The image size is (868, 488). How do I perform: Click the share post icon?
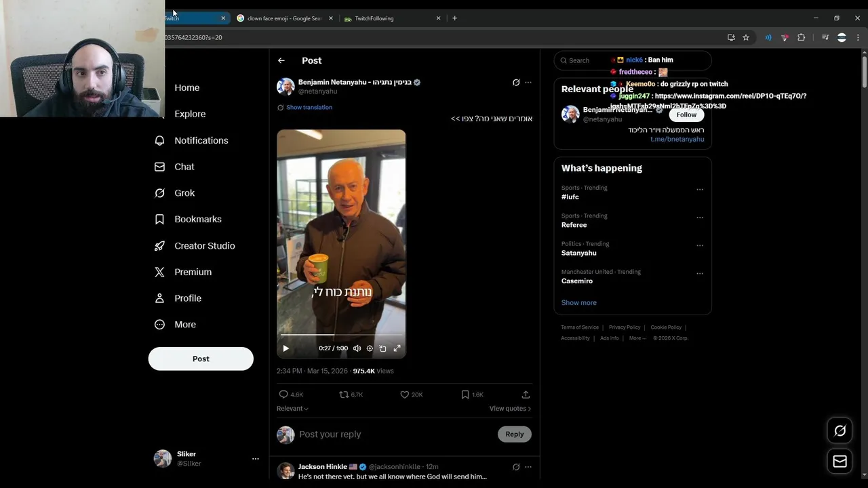pos(526,394)
